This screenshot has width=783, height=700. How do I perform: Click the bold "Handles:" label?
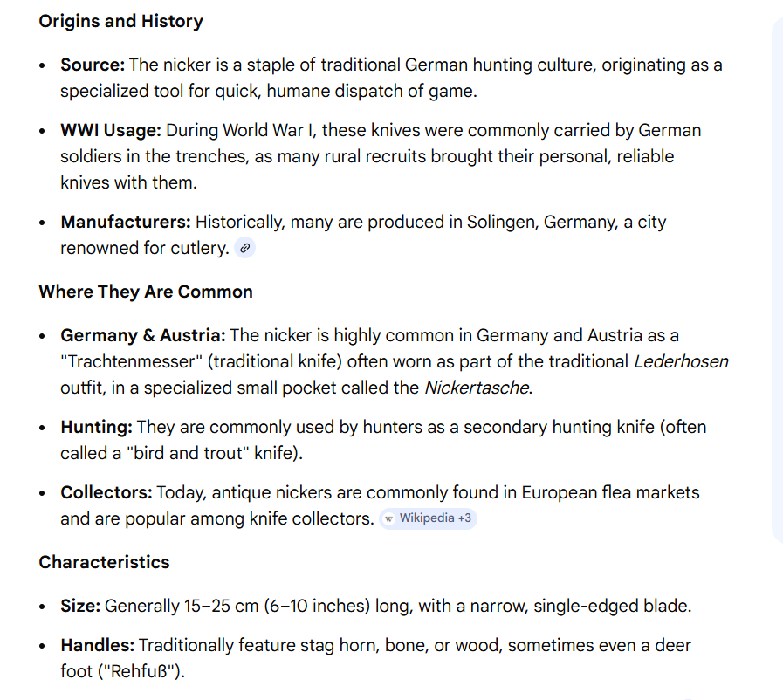click(x=97, y=645)
